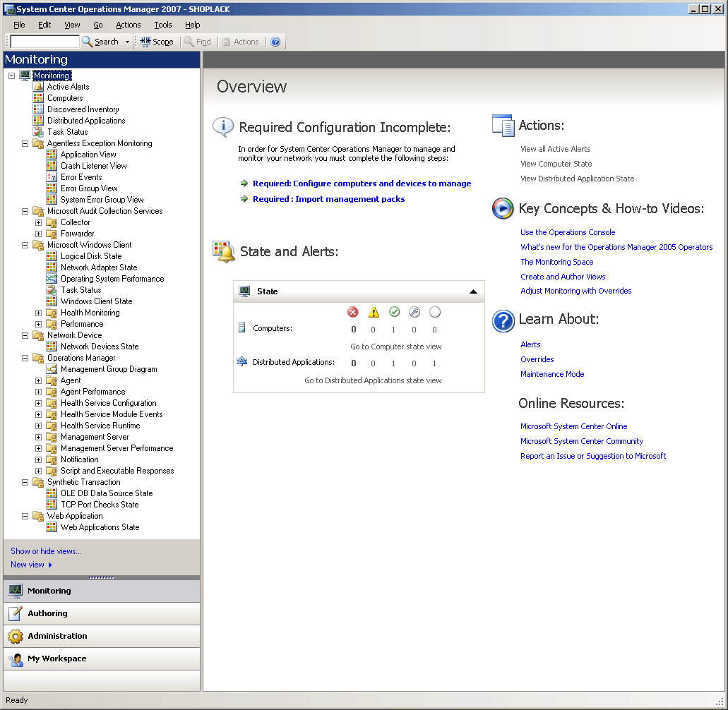Click the Authoring pencil icon

(x=16, y=613)
